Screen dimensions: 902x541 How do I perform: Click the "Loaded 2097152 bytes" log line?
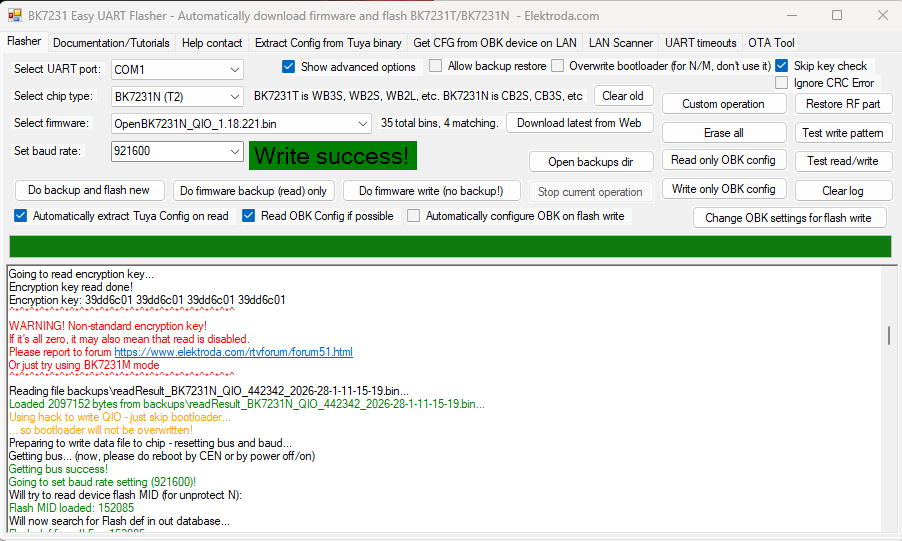[x=247, y=404]
